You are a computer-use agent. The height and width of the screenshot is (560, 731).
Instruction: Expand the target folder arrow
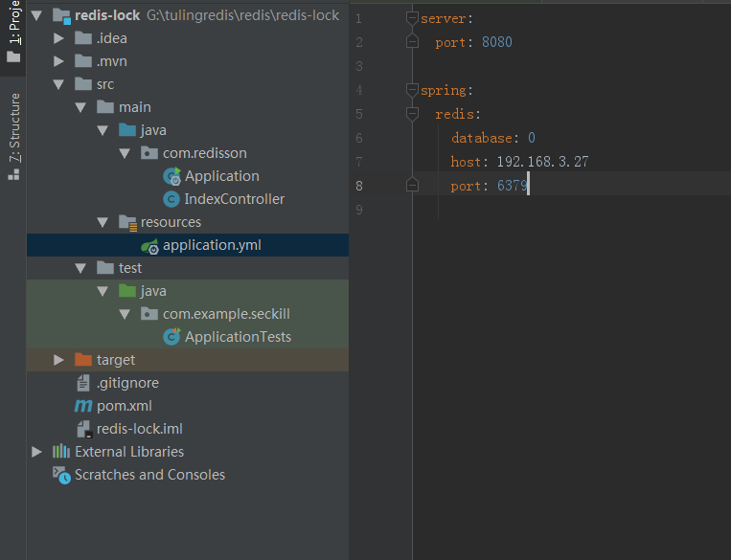click(58, 360)
